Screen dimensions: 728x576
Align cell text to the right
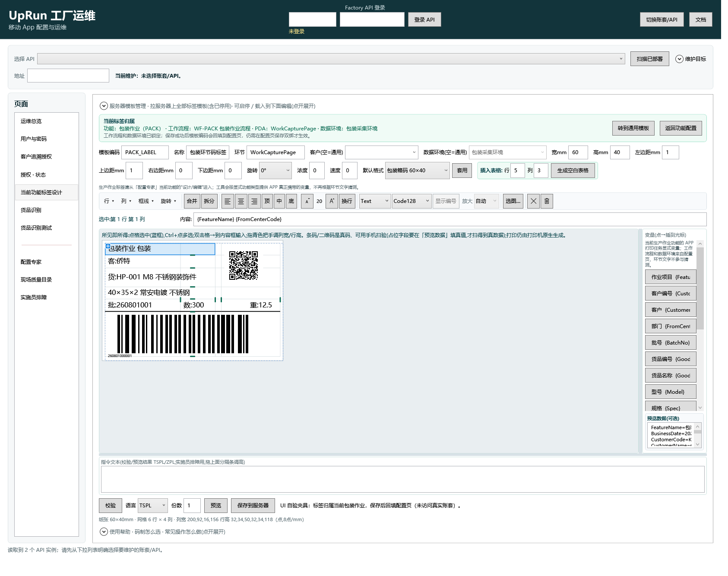click(254, 201)
